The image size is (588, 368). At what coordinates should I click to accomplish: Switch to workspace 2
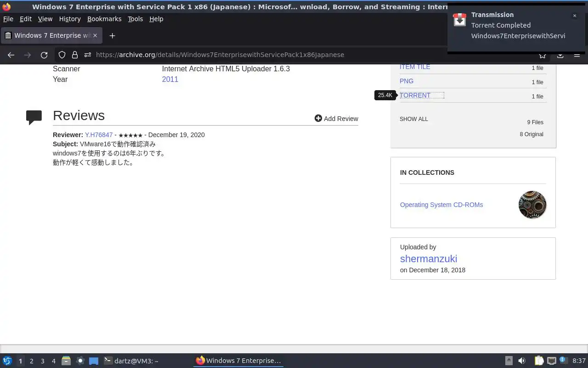31,361
